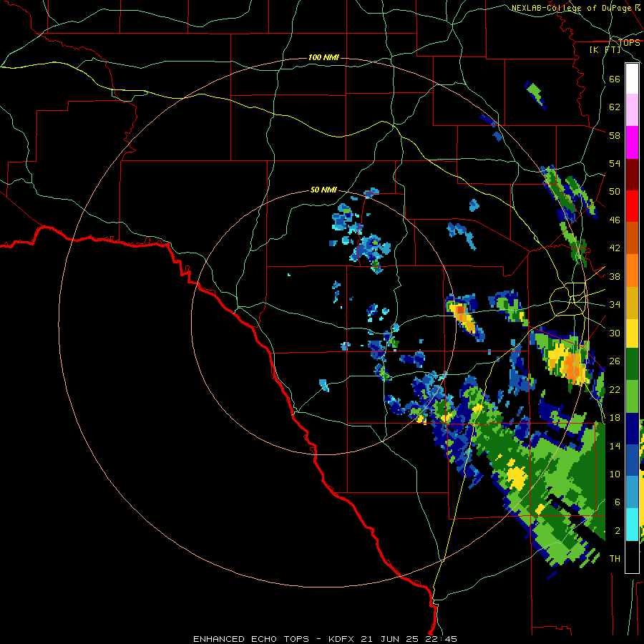Select the 26 legend value
644x644 pixels.
615,361
